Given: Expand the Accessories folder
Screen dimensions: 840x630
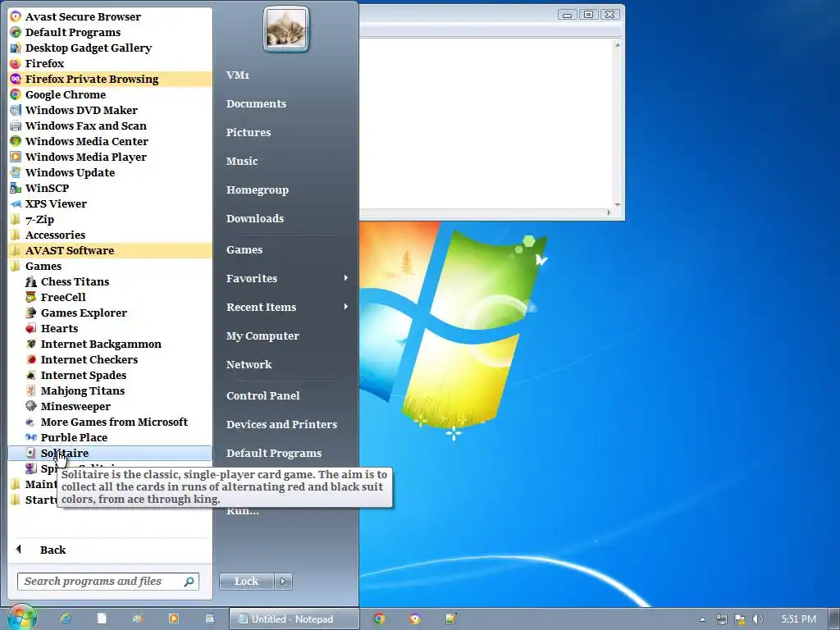Looking at the screenshot, I should pyautogui.click(x=110, y=234).
